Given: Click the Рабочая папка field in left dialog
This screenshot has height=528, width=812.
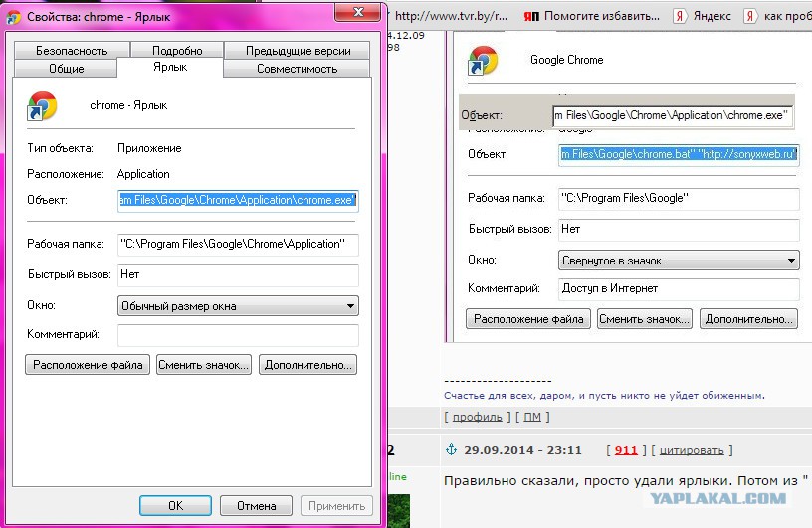Looking at the screenshot, I should [x=238, y=244].
